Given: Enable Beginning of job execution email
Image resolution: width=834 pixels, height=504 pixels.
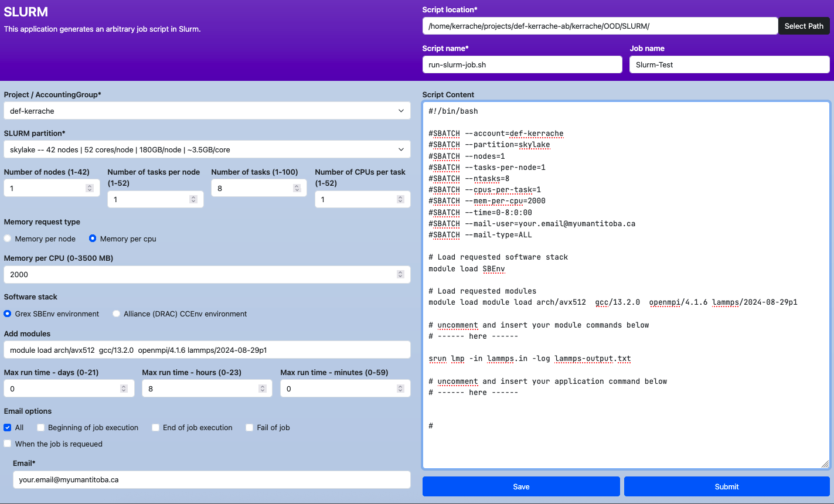Looking at the screenshot, I should click(41, 427).
